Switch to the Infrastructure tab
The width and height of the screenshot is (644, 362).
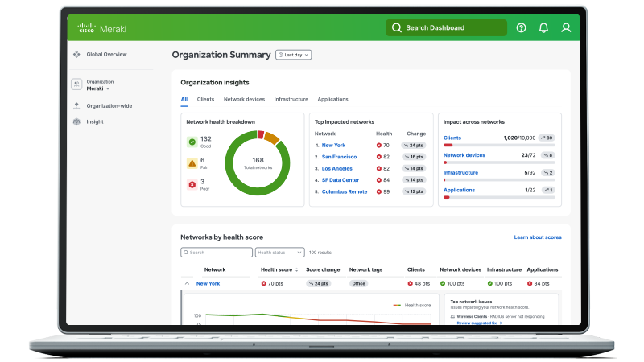291,99
